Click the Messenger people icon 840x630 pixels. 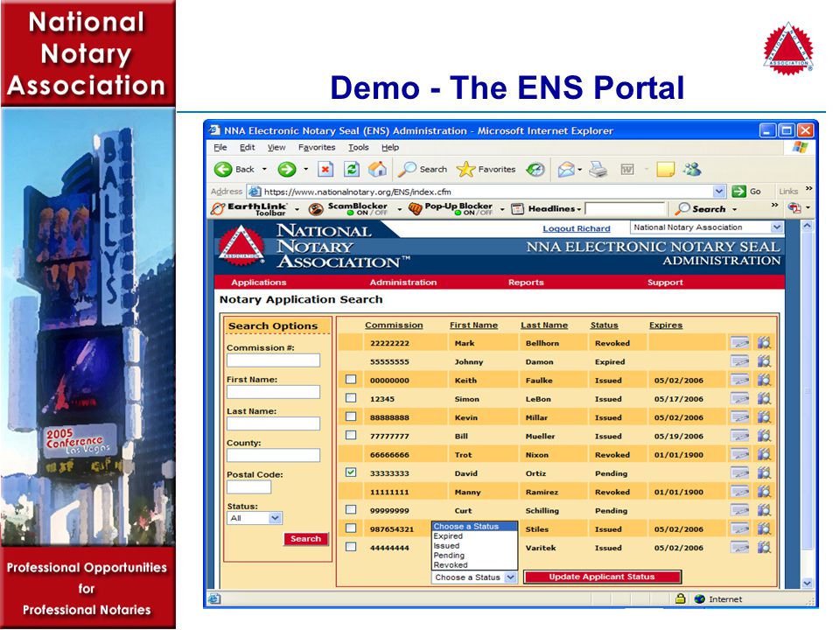(692, 169)
